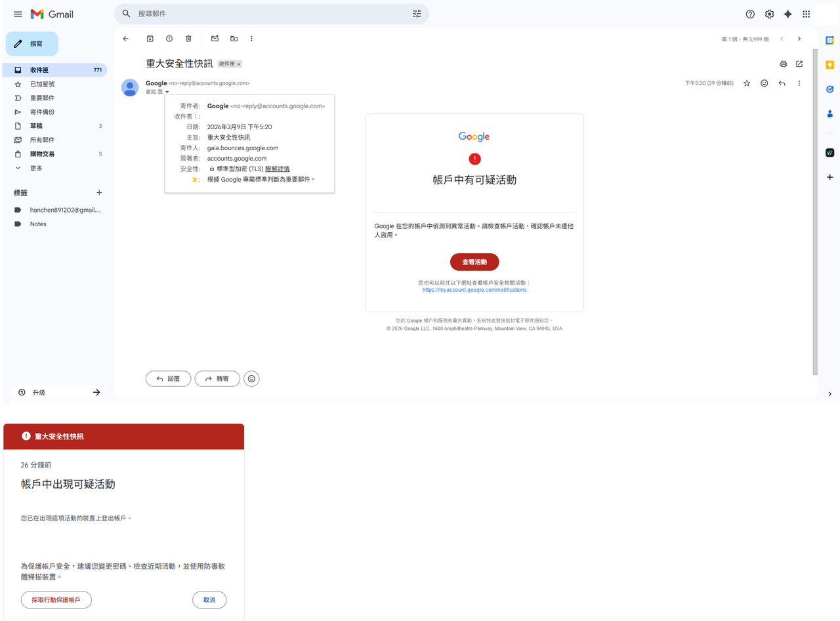Get add-ons with the plus icon
This screenshot has width=840, height=621.
tap(829, 177)
